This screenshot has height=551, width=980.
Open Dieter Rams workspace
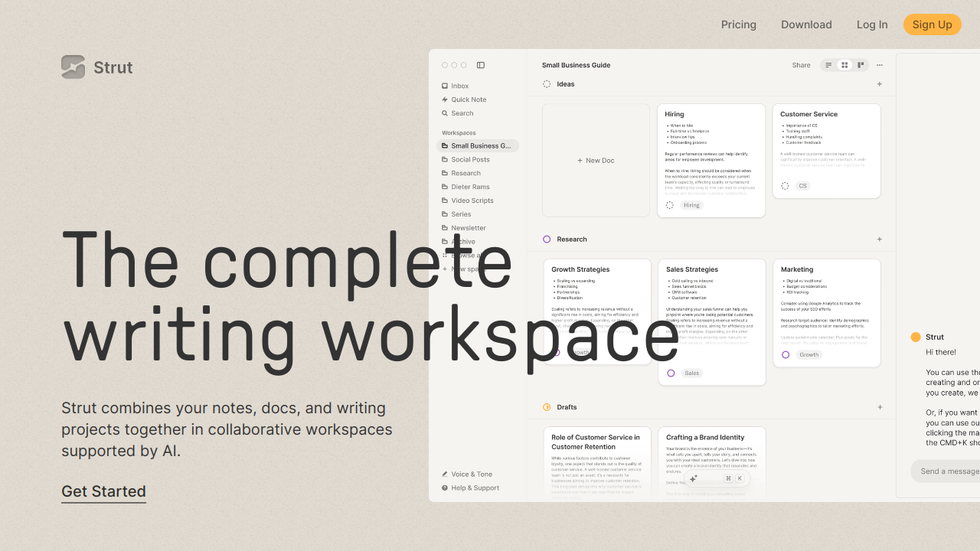tap(465, 187)
